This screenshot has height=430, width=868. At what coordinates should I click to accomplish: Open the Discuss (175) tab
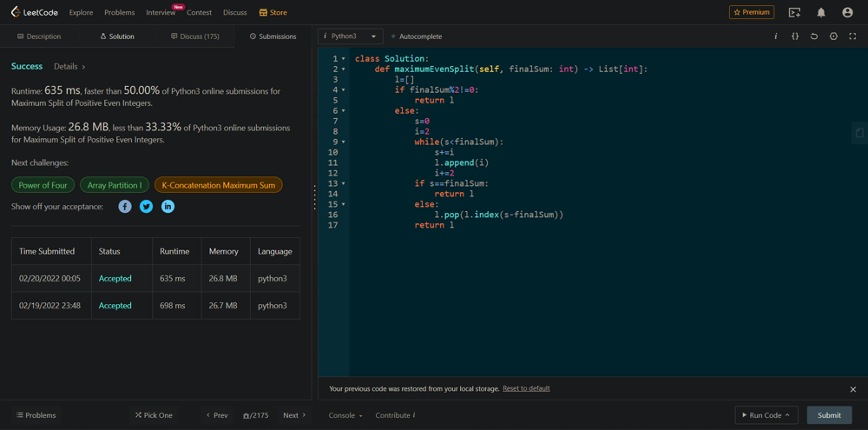coord(195,36)
